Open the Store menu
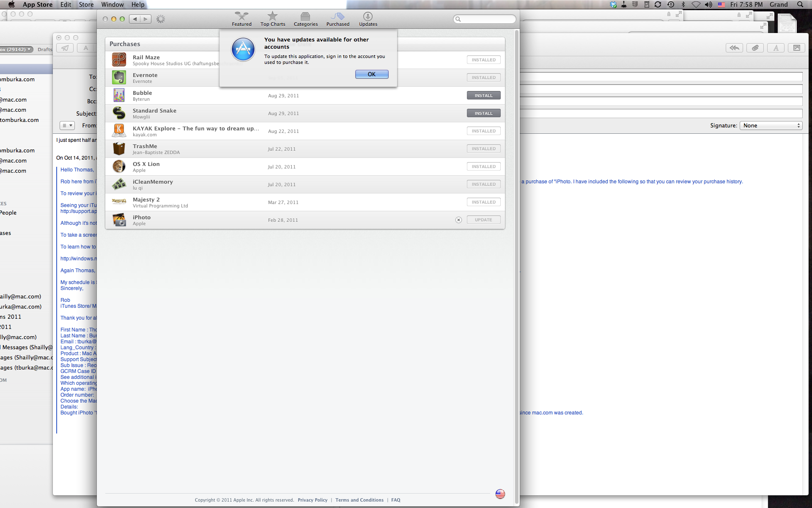The height and width of the screenshot is (508, 812). [x=86, y=5]
